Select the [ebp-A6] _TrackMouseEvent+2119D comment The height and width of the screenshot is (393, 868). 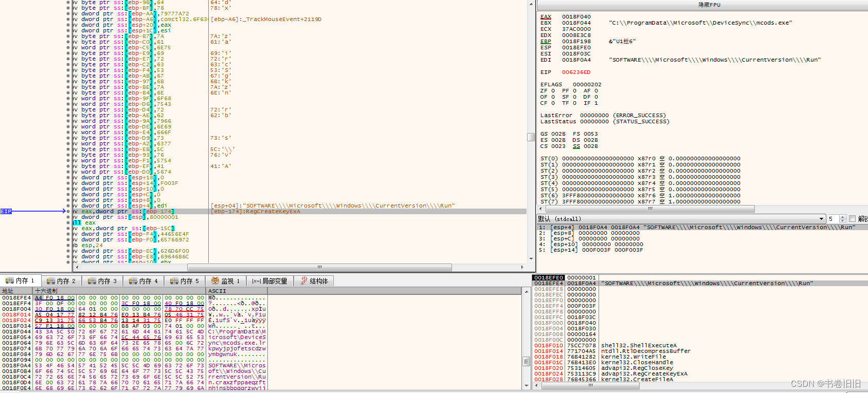point(266,20)
